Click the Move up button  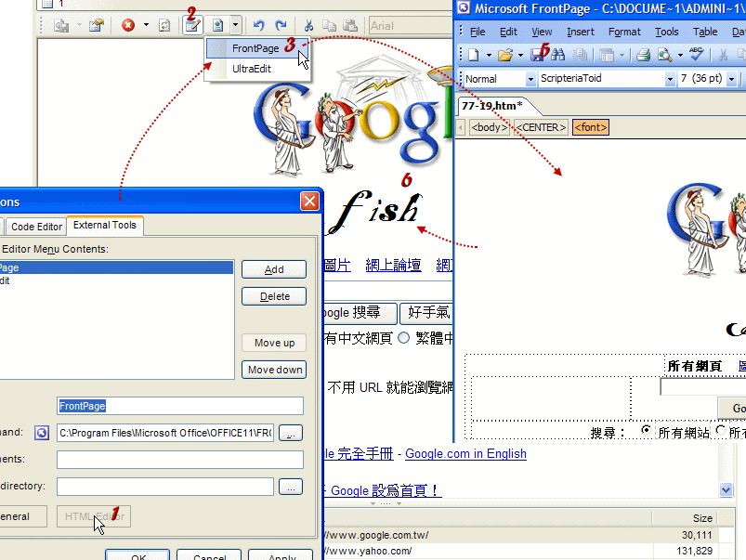pos(274,343)
